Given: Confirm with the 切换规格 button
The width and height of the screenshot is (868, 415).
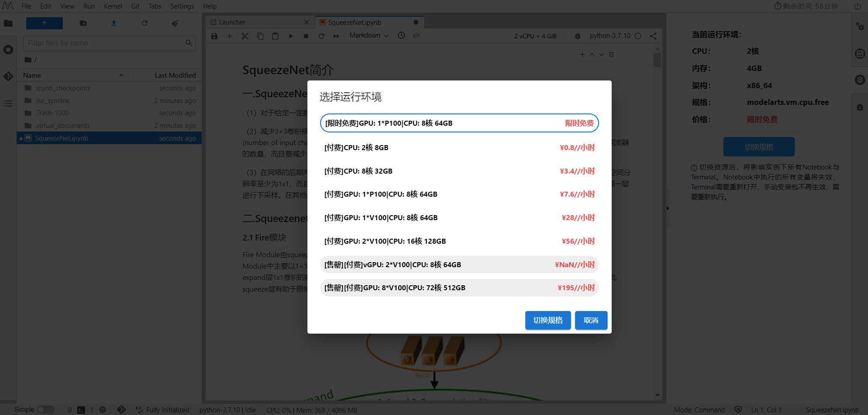Looking at the screenshot, I should point(547,320).
